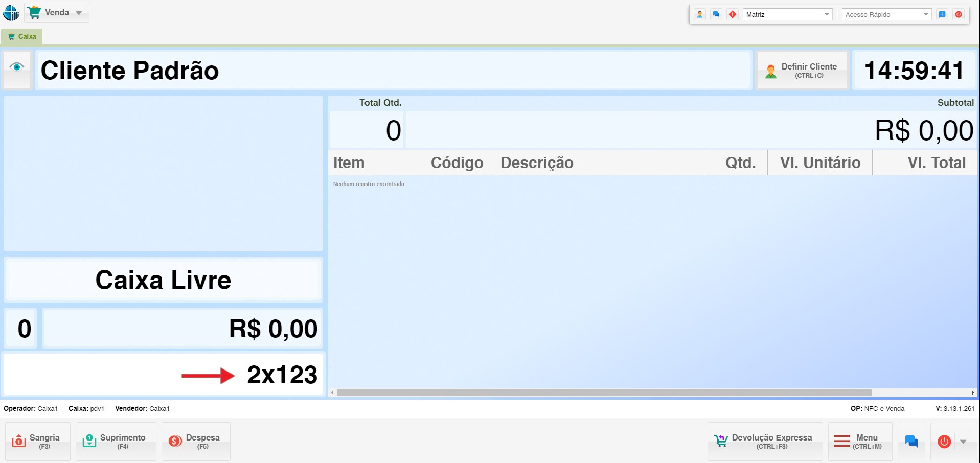
Task: Click the red alert diamond icon
Action: coord(733,14)
